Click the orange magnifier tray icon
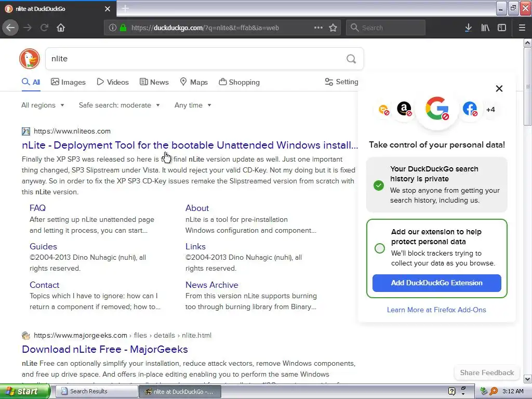The image size is (532, 399). [494, 391]
